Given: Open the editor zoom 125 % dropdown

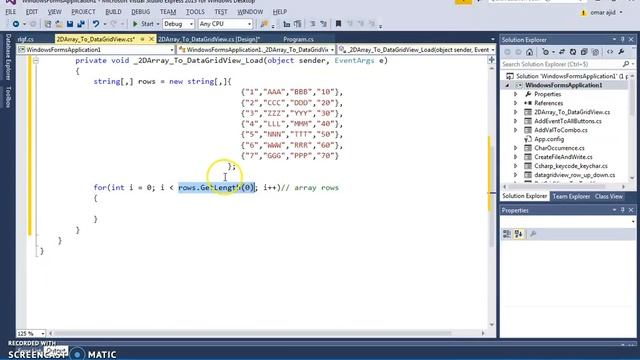Looking at the screenshot, I should coord(31,333).
